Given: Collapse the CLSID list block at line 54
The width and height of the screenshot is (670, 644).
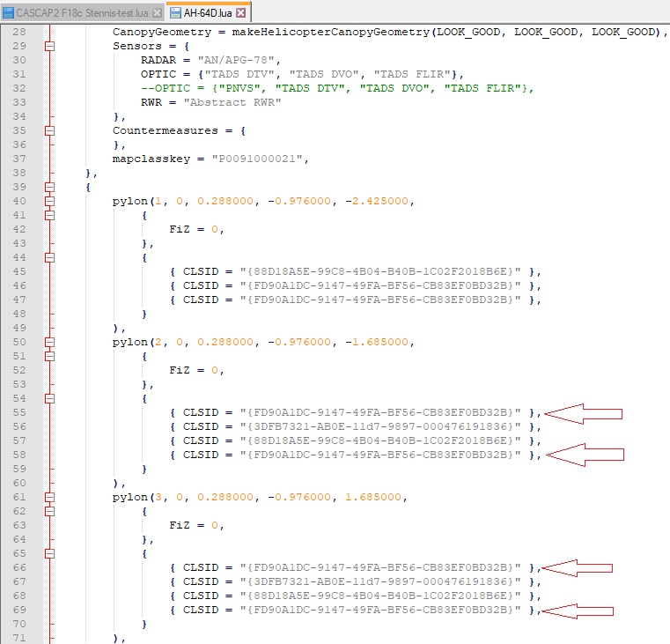Looking at the screenshot, I should click(50, 398).
